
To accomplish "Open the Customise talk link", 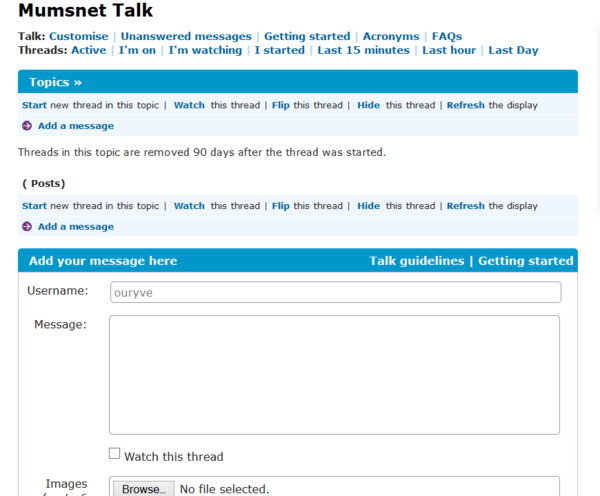I will tap(79, 36).
